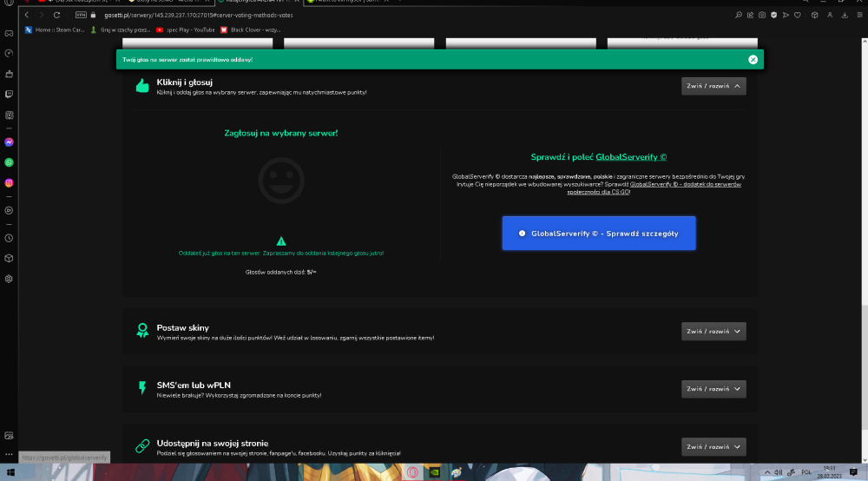The image size is (868, 481).
Task: Open the Twitch icon in sidebar
Action: coord(9,94)
